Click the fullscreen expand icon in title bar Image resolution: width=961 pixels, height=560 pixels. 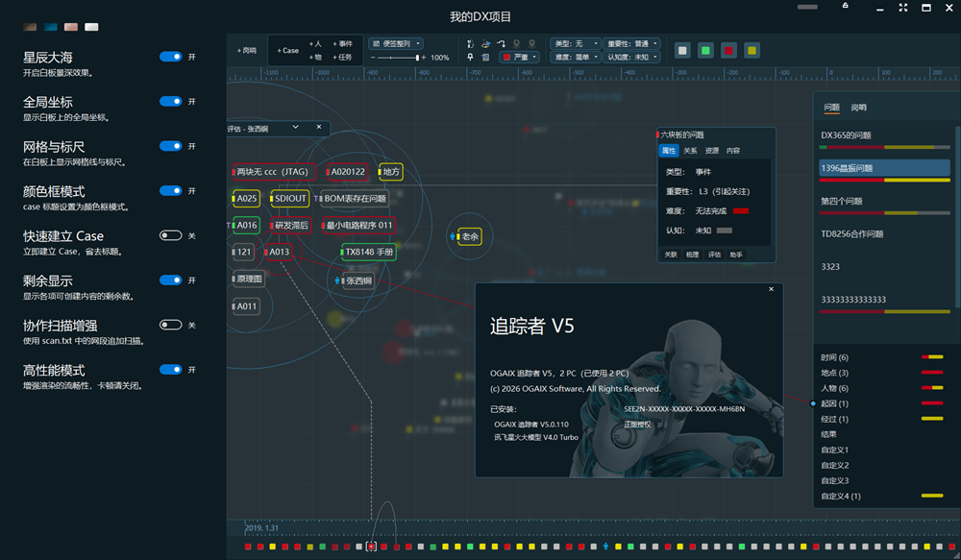[x=902, y=8]
